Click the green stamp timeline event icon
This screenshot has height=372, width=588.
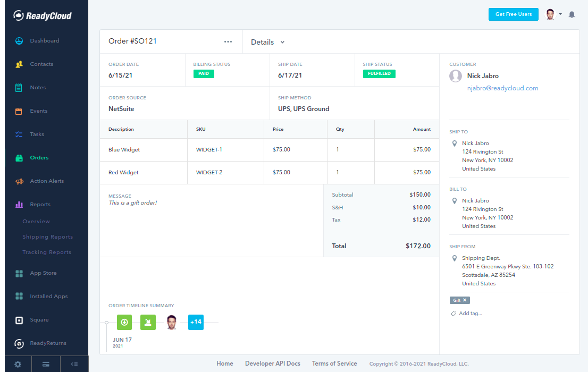(148, 322)
